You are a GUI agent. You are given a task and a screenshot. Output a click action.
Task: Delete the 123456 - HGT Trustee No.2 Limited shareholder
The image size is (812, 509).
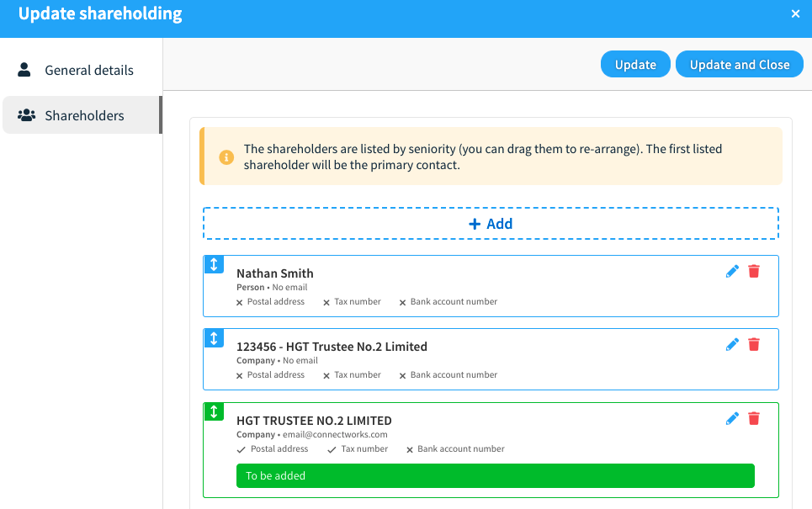click(754, 344)
